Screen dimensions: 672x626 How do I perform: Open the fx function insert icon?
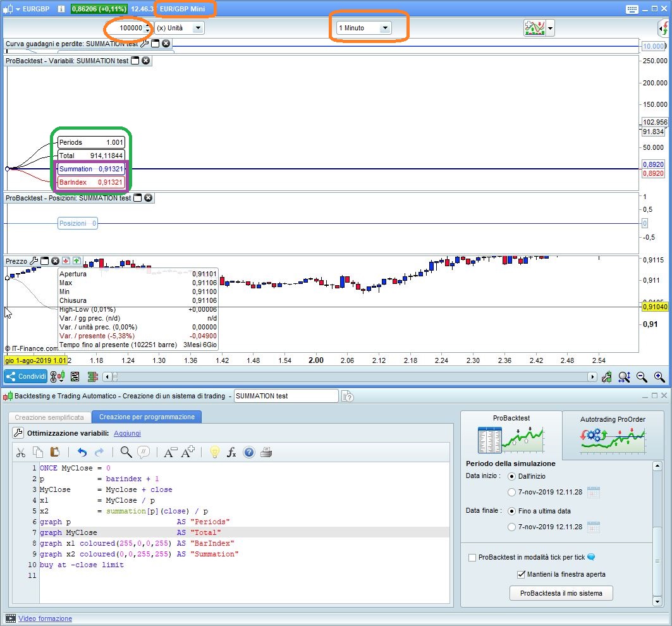pyautogui.click(x=231, y=452)
